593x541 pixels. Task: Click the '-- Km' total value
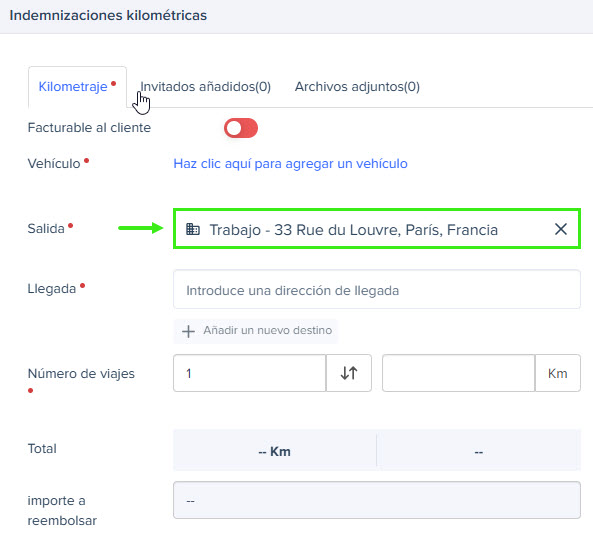[275, 451]
